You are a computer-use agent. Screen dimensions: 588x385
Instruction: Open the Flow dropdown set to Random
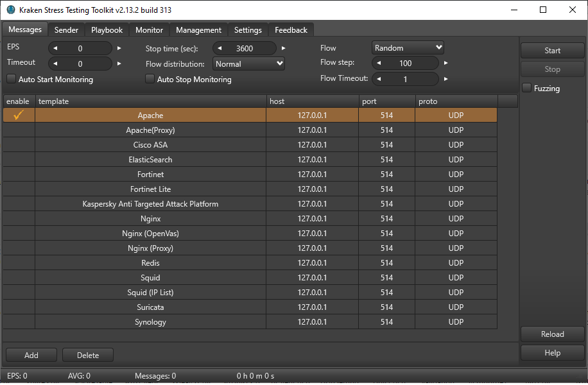tap(408, 47)
